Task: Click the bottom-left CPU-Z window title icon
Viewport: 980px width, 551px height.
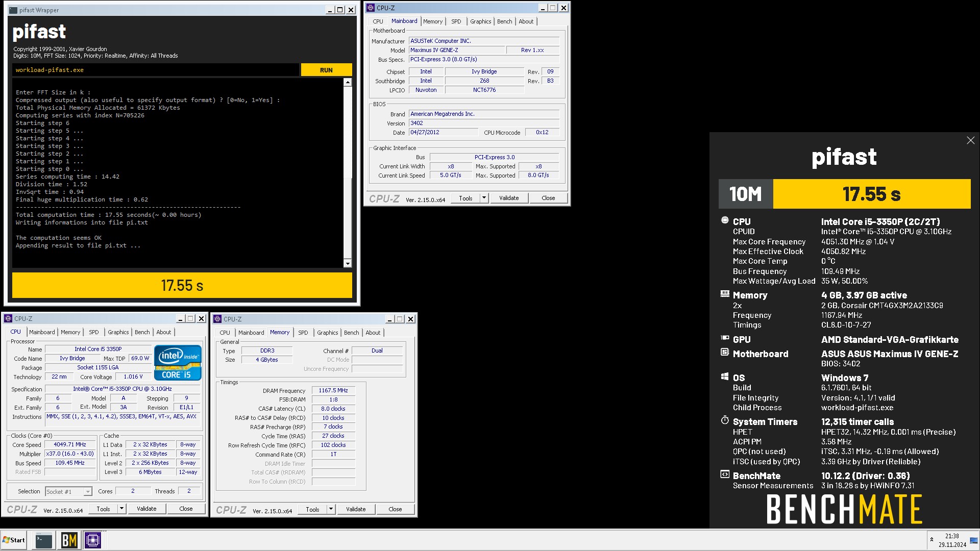Action: [8, 318]
